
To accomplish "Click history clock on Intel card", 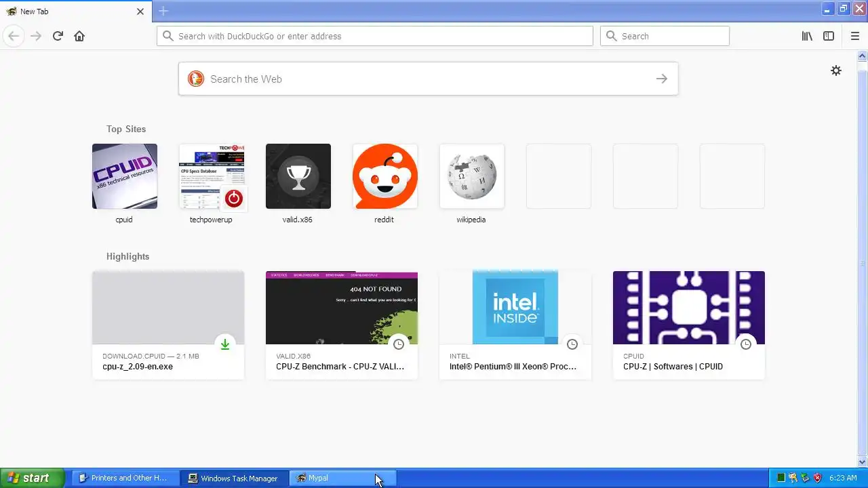I will [x=572, y=344].
